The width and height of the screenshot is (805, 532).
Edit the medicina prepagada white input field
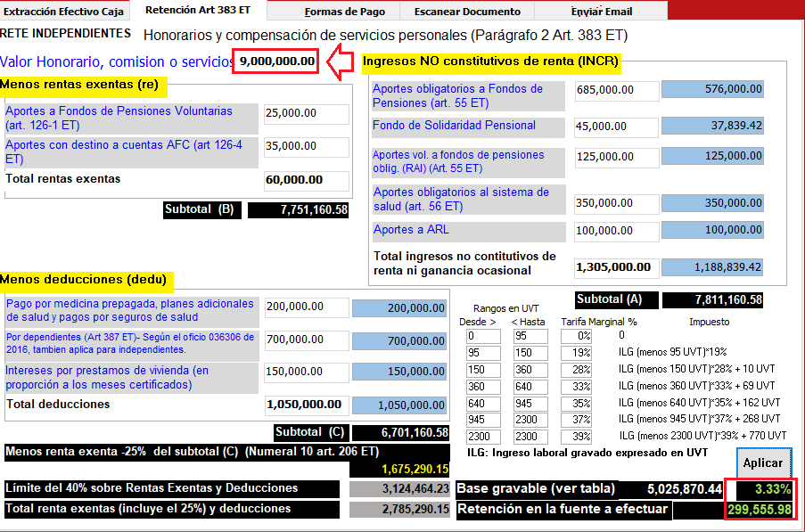click(x=307, y=307)
